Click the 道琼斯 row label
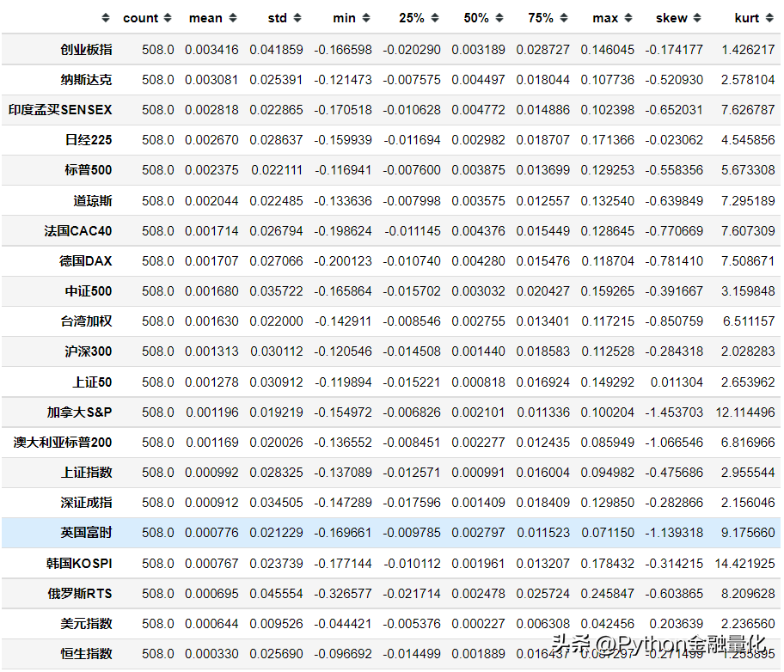This screenshot has height=672, width=784. coord(93,200)
